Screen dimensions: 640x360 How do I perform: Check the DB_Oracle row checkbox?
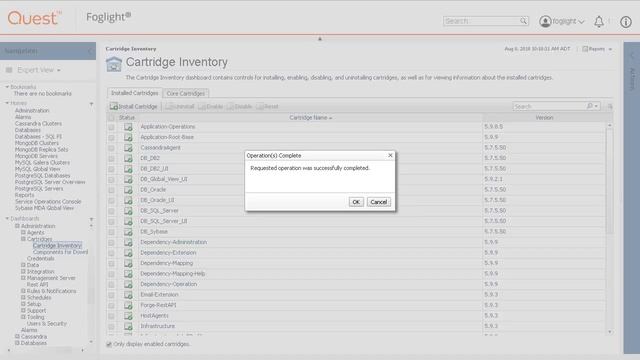click(111, 190)
